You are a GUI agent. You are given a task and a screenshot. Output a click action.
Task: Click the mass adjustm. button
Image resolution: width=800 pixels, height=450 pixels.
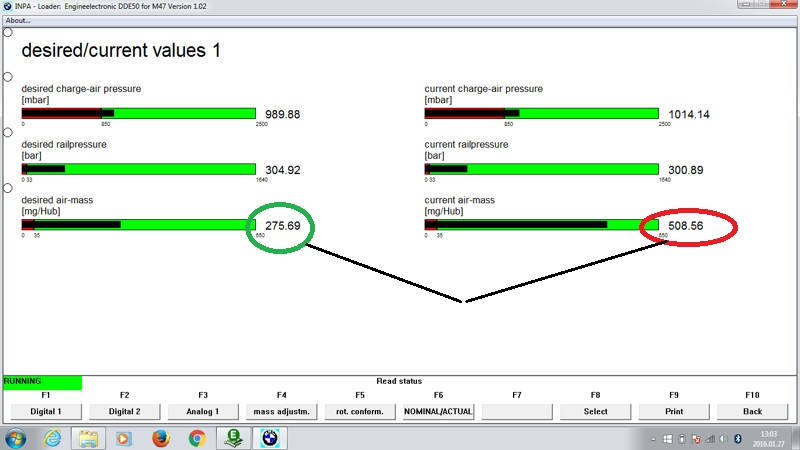pyautogui.click(x=281, y=411)
